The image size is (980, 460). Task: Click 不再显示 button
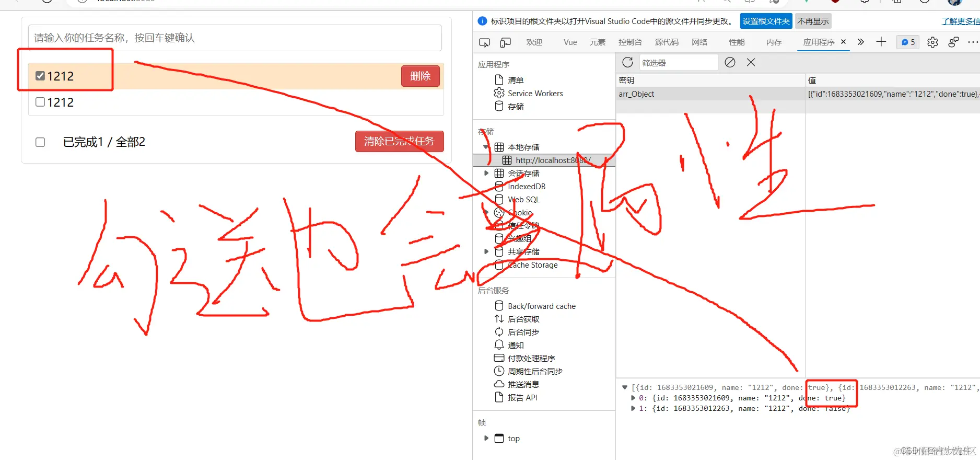tap(813, 21)
